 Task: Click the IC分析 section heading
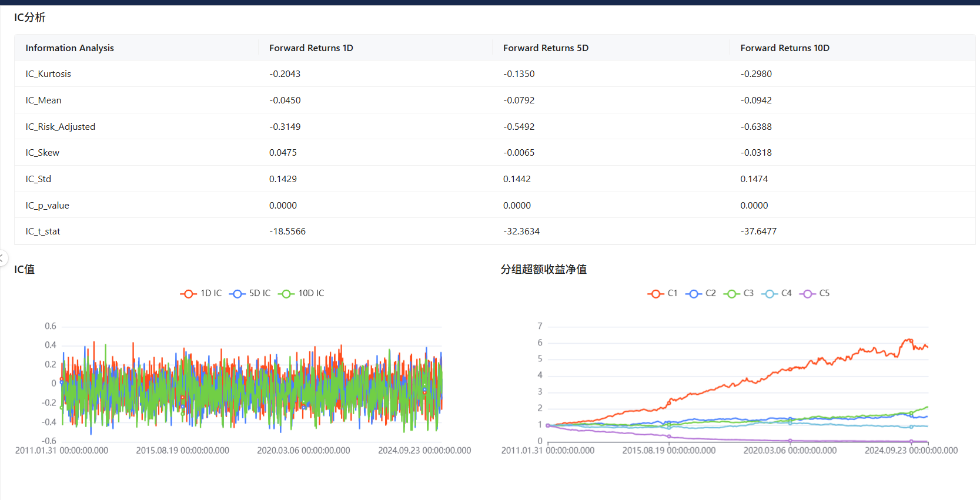(29, 18)
